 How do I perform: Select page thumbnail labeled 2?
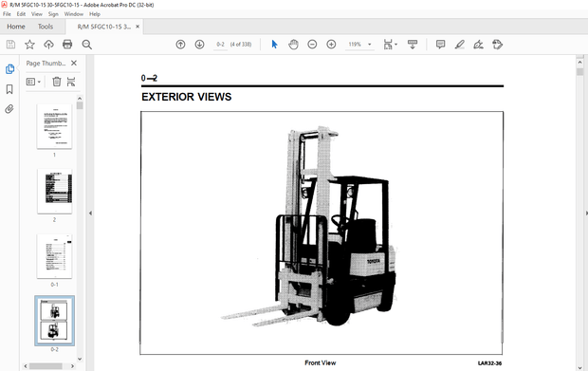(54, 192)
